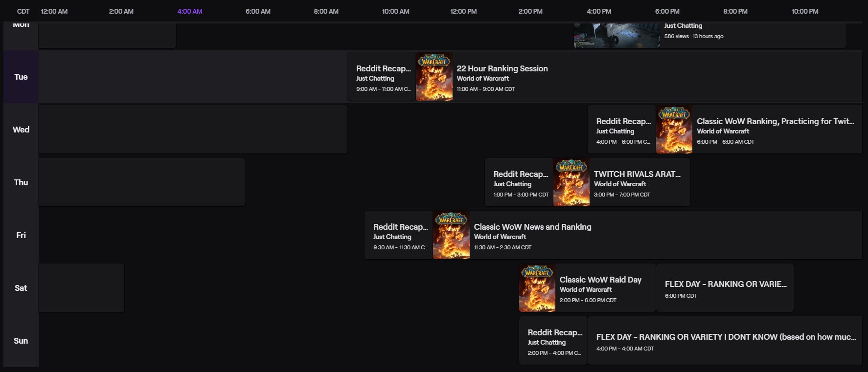
Task: Click the 12:00 AM time header
Action: click(x=54, y=11)
